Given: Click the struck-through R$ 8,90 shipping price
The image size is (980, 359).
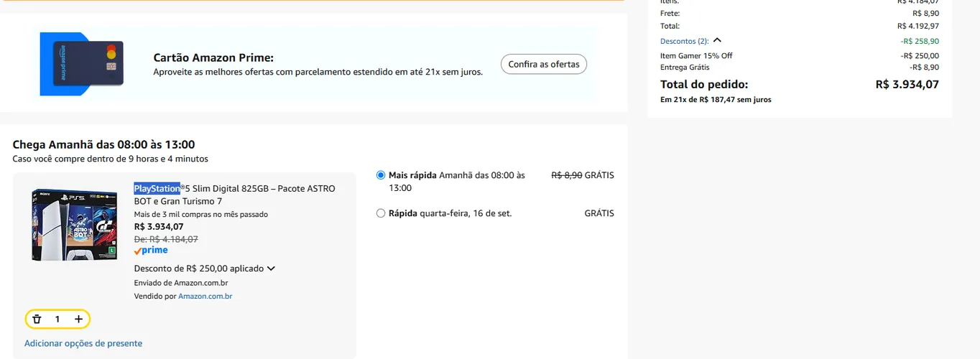Looking at the screenshot, I should (566, 175).
